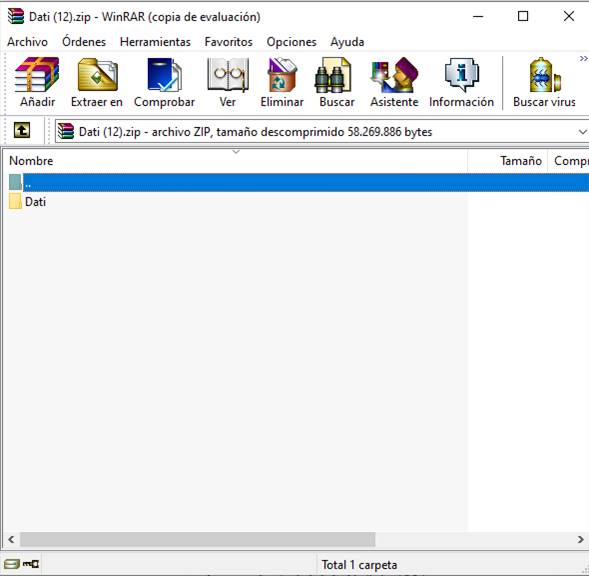
Task: Click the Eliminar recycle icon
Action: coord(282,75)
